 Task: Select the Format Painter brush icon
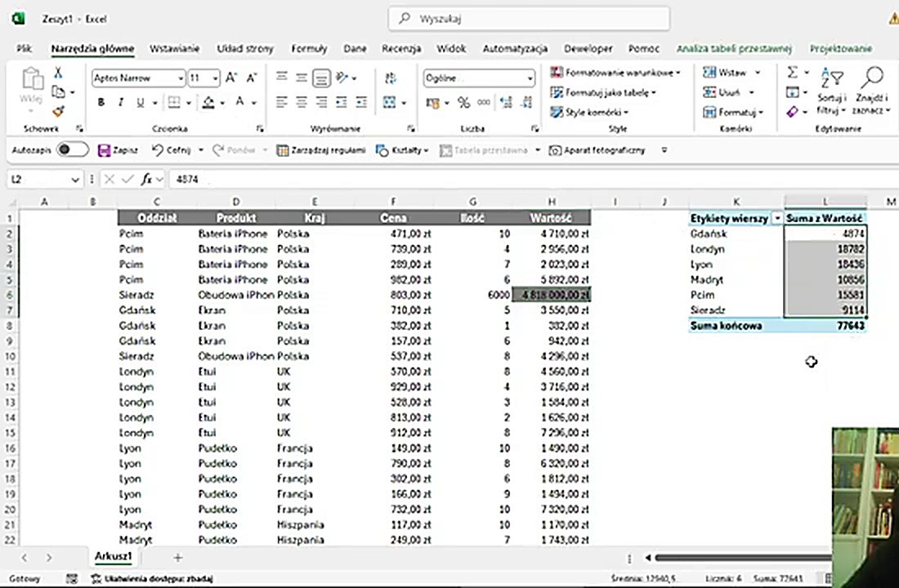(x=58, y=112)
